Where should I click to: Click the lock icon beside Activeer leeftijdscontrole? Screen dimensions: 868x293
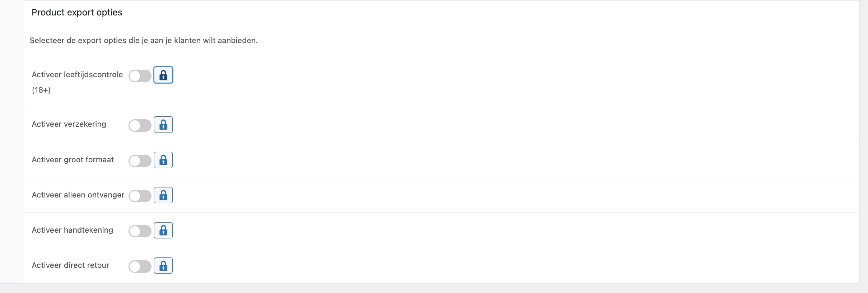point(163,75)
